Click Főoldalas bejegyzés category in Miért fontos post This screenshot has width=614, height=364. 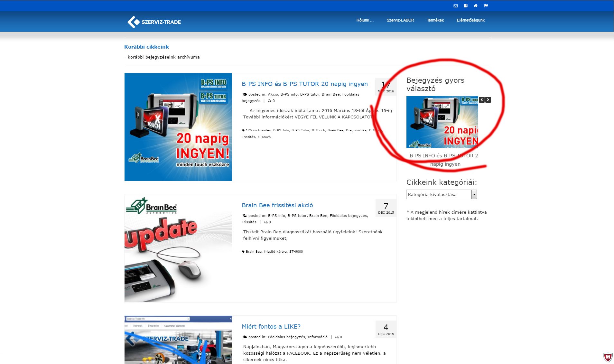click(x=286, y=337)
